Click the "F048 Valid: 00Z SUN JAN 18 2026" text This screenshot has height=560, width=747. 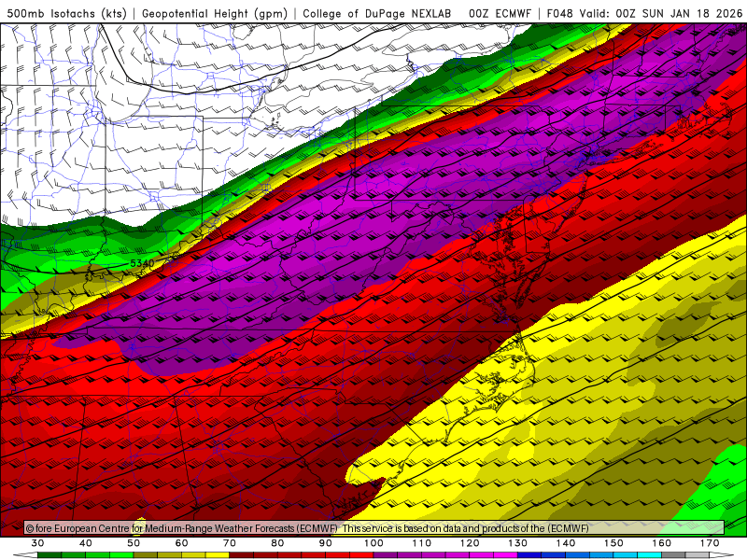point(644,14)
